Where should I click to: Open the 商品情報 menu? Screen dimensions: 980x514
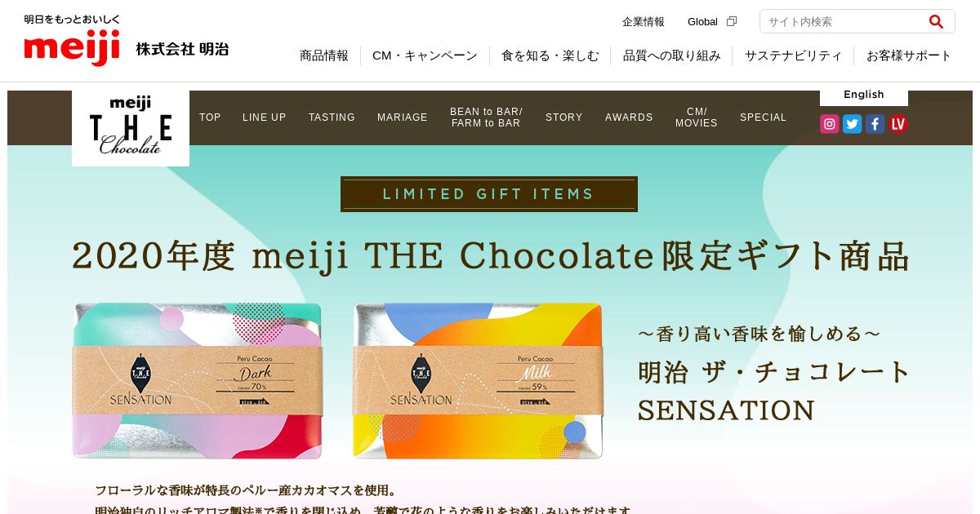pos(324,55)
